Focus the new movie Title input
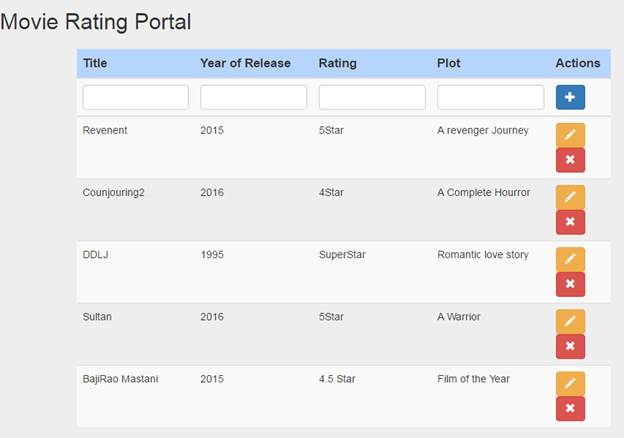This screenshot has height=438, width=624. click(x=135, y=97)
